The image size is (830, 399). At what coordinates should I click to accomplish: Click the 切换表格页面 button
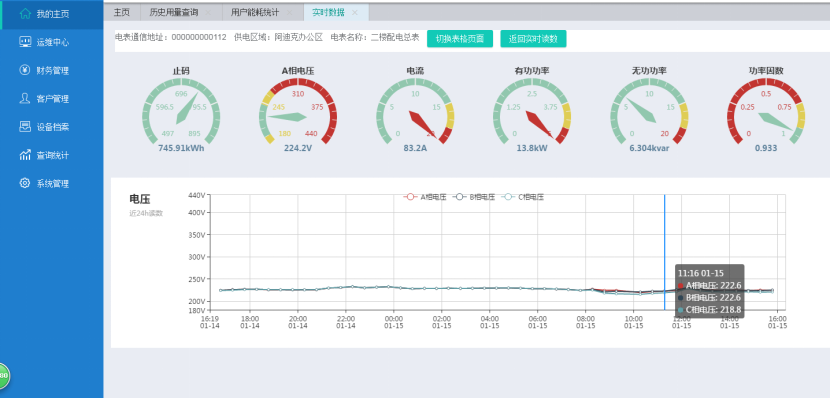click(460, 39)
